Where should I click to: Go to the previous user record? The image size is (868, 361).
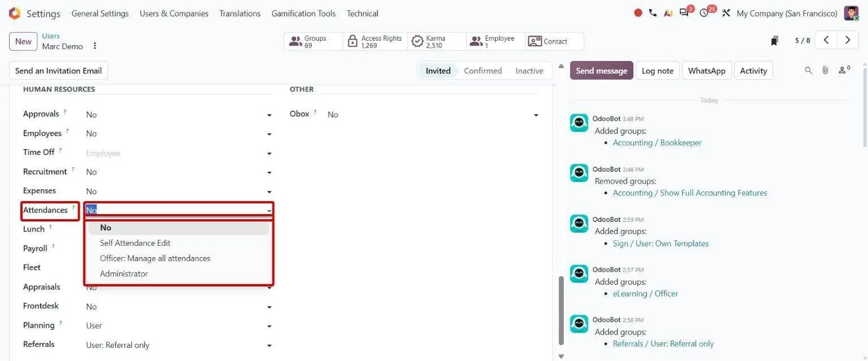(x=826, y=40)
